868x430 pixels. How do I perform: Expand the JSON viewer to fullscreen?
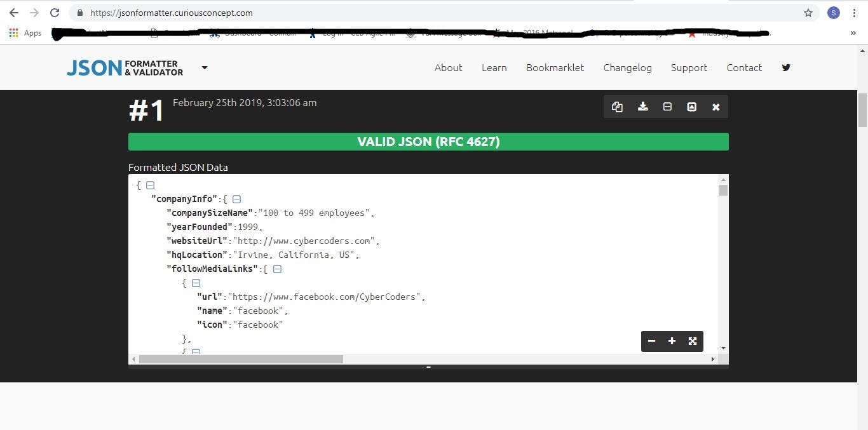tap(692, 341)
